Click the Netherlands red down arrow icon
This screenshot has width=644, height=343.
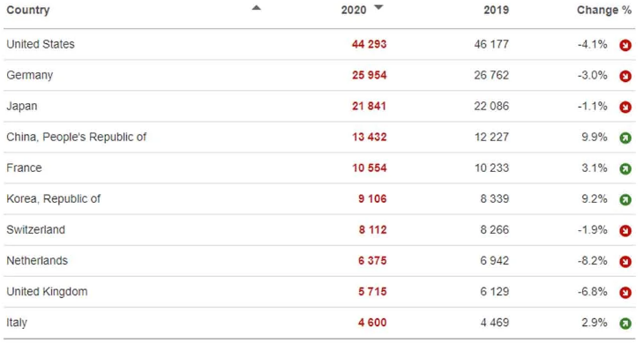coord(625,261)
